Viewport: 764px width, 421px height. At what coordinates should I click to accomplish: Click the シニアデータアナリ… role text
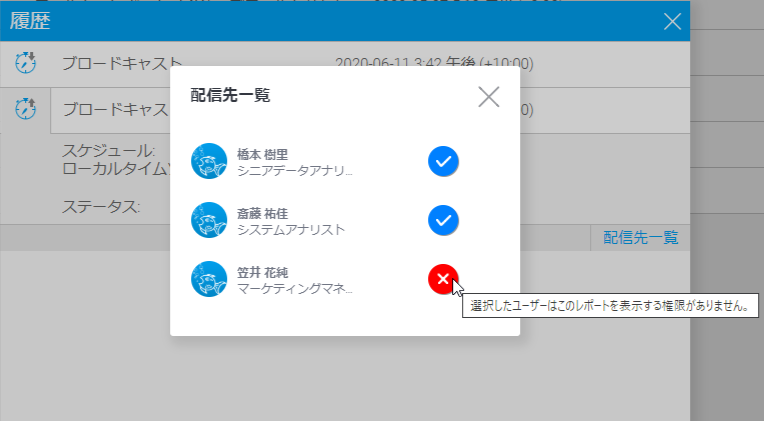(294, 170)
